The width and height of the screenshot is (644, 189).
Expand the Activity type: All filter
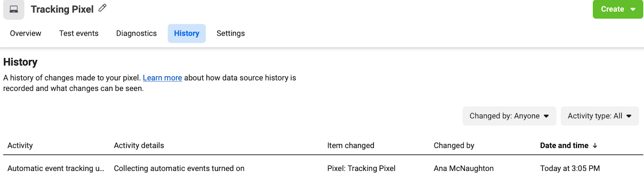click(599, 116)
